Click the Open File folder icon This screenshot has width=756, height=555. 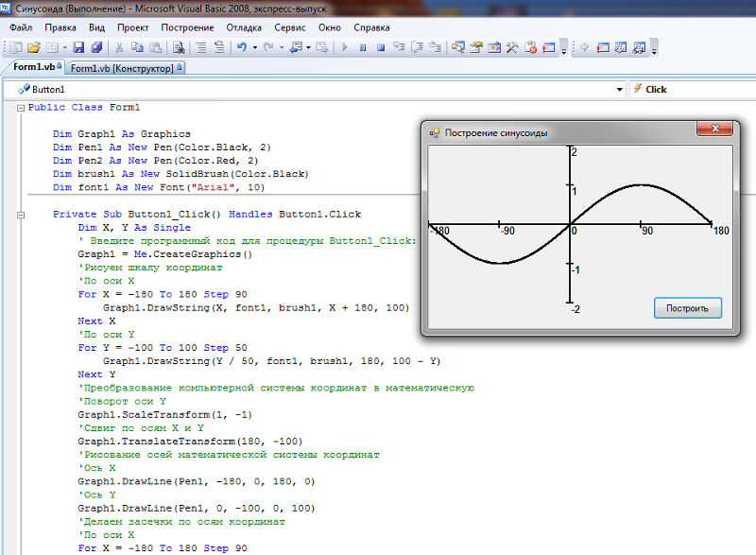point(34,47)
